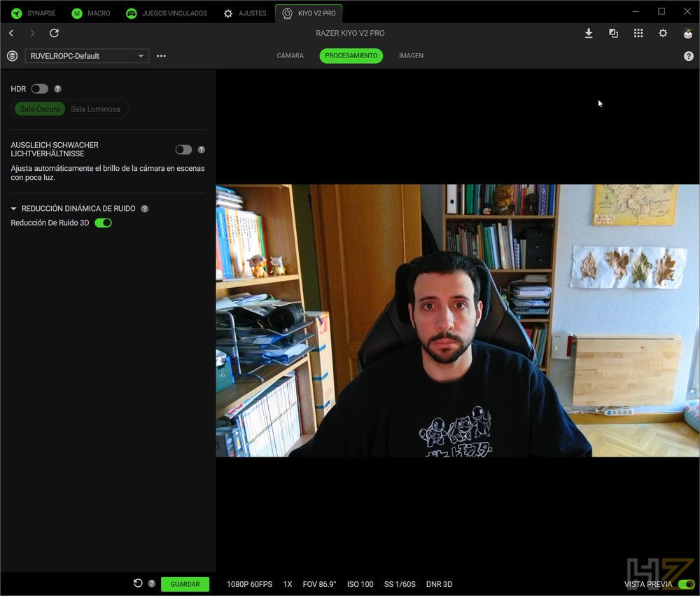The image size is (700, 596).
Task: Click the window pop-out icon
Action: (x=613, y=33)
